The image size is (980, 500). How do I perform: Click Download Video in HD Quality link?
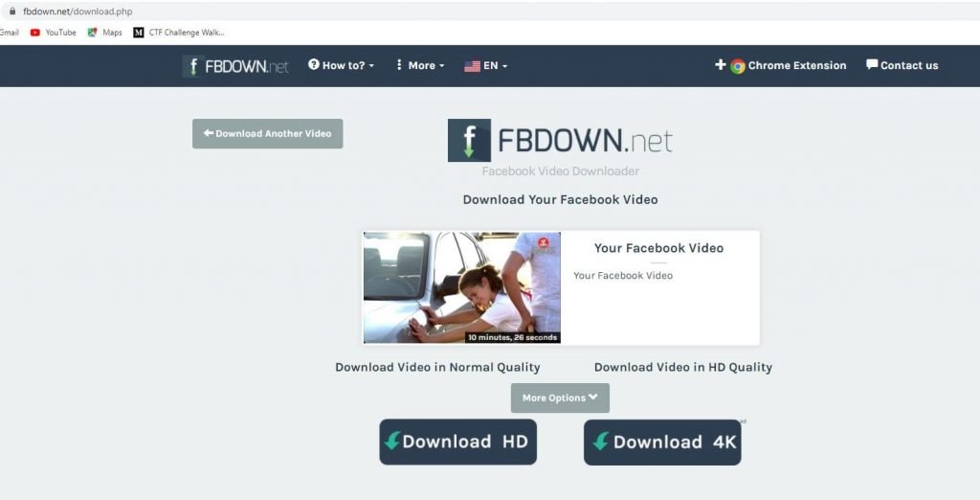pos(683,367)
